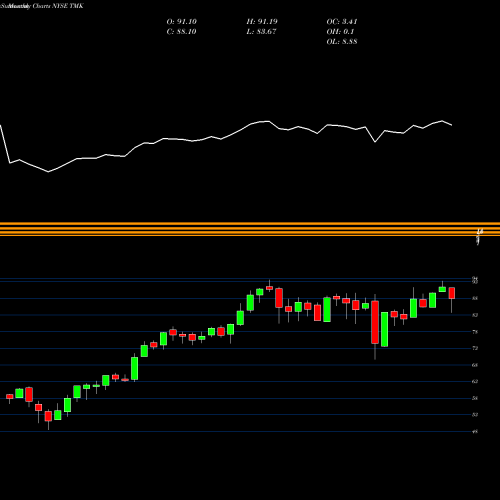Click the 72 price axis label
Viewport: 500px width, 500px height.
475,348
